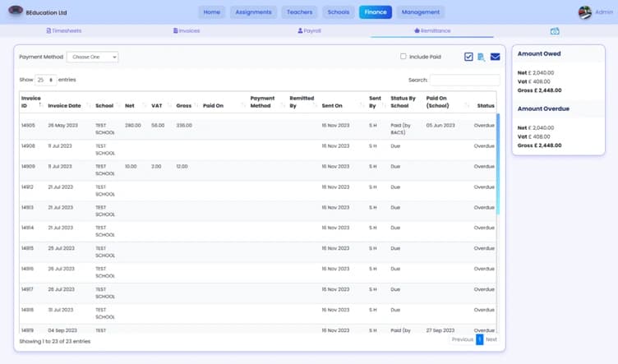Image resolution: width=618 pixels, height=364 pixels.
Task: Open the Admin profile avatar
Action: (585, 12)
